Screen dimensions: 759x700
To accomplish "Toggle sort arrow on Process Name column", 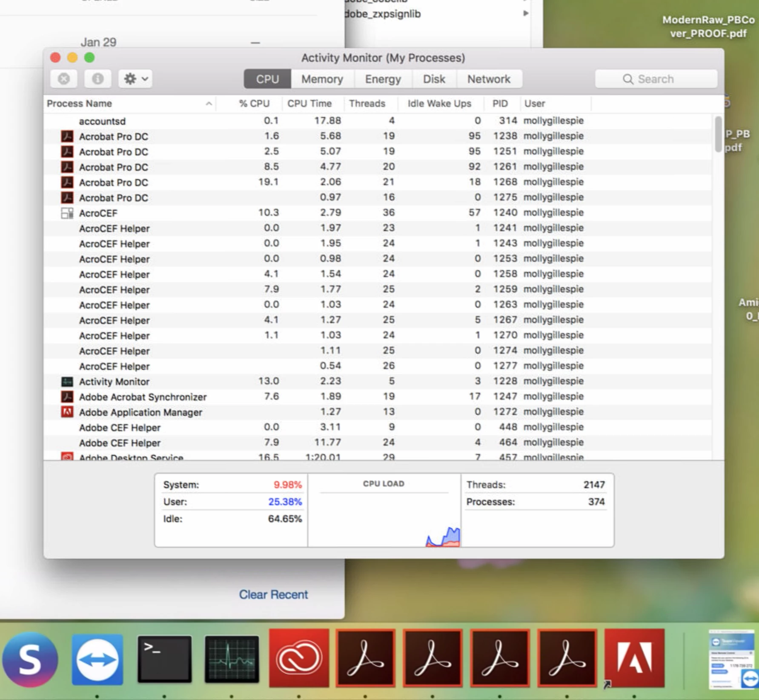I will tap(209, 103).
